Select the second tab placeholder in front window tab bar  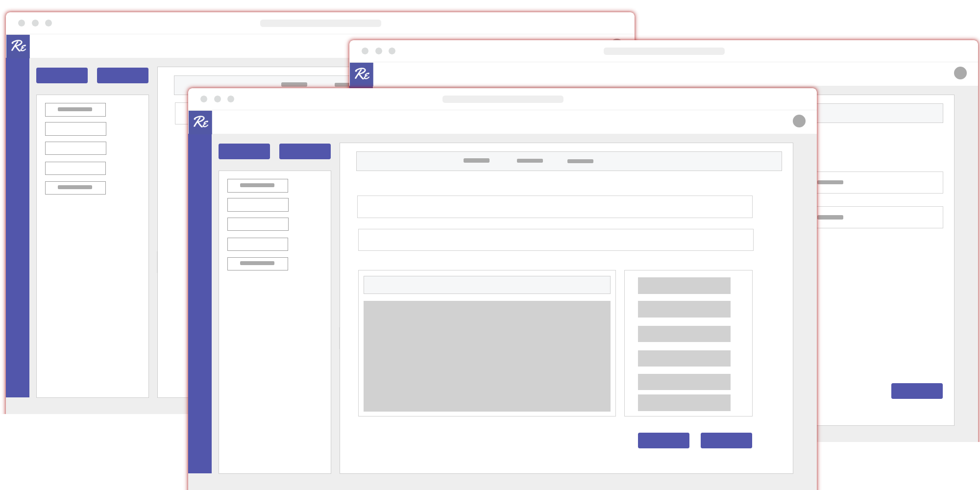(x=530, y=161)
